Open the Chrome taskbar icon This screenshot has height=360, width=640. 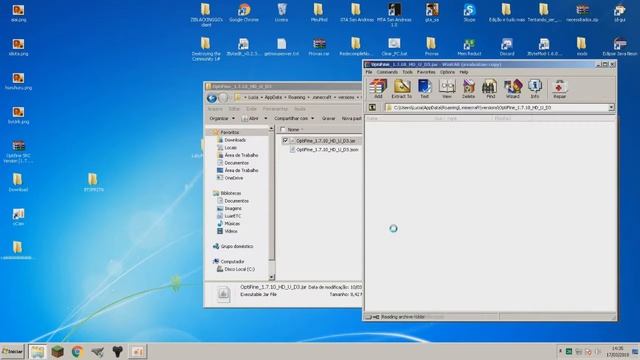77,351
